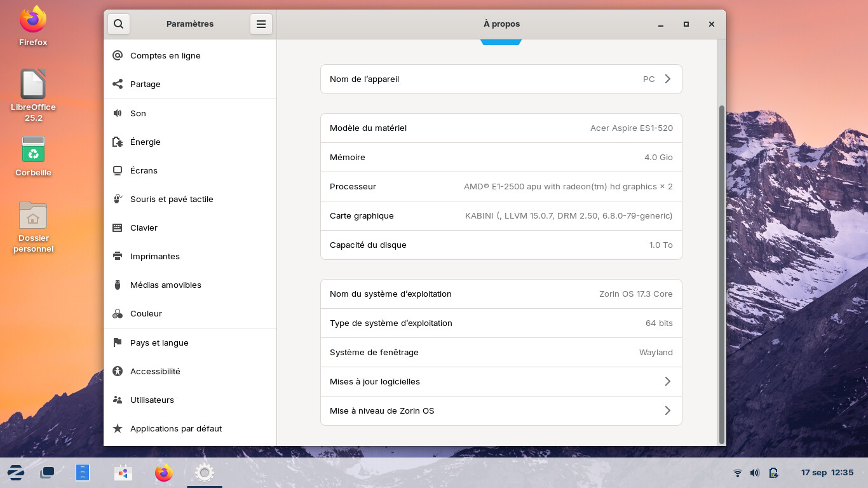Expand the Mises à jour logicielles chevron

[667, 382]
